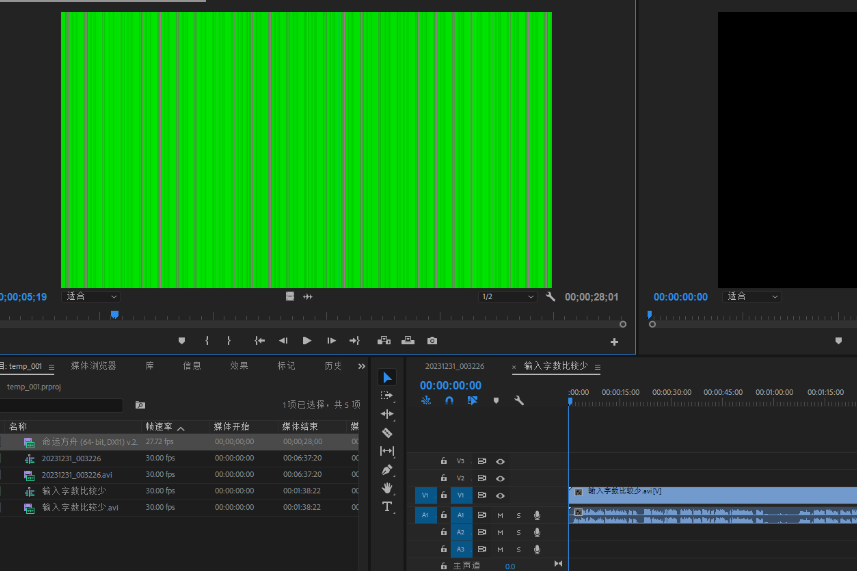Select the Ripple Edit tool

point(387,414)
